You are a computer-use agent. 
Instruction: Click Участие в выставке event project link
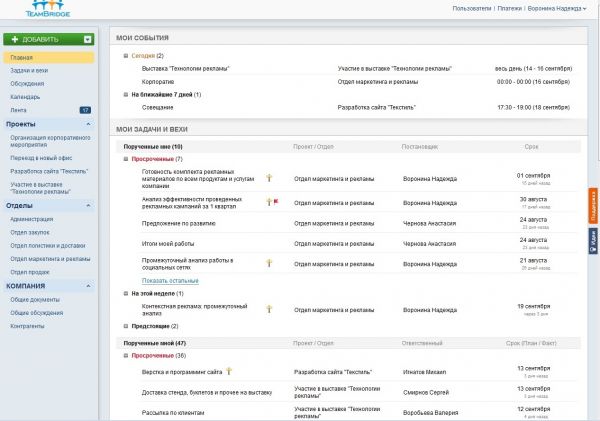395,69
